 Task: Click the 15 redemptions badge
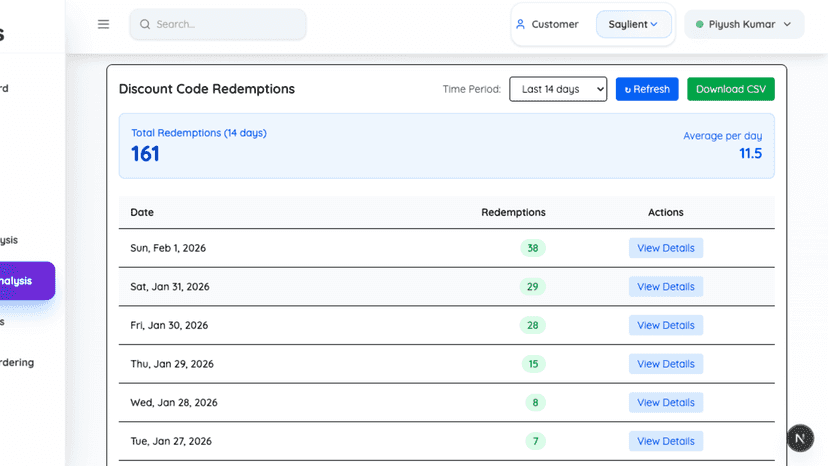(533, 364)
